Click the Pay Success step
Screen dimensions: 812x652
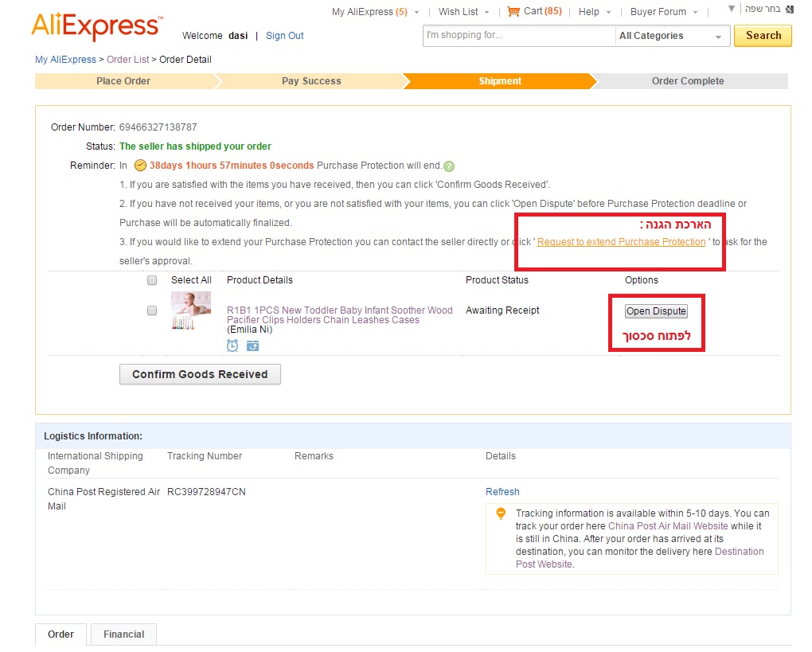click(x=311, y=81)
